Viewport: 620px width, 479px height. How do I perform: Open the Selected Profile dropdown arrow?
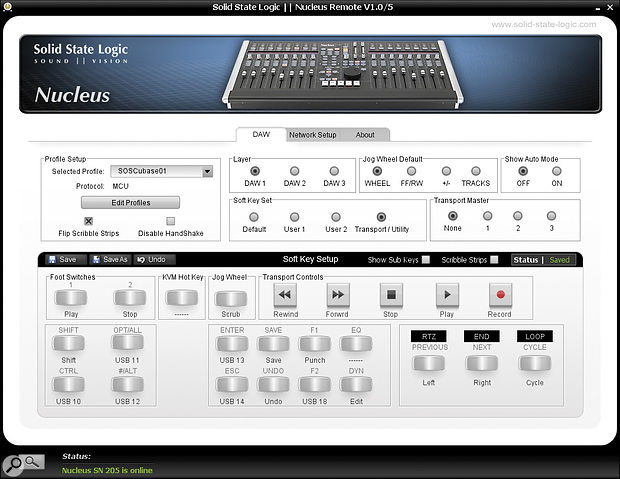207,172
